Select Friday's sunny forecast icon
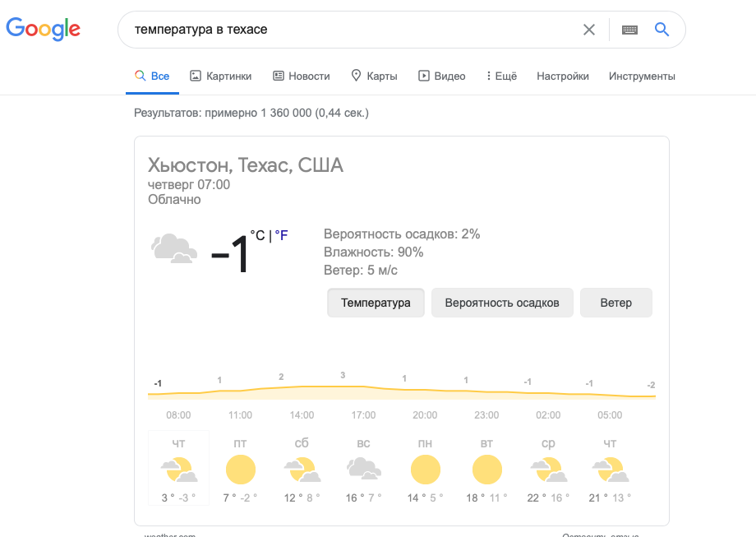This screenshot has height=537, width=756. pos(240,470)
